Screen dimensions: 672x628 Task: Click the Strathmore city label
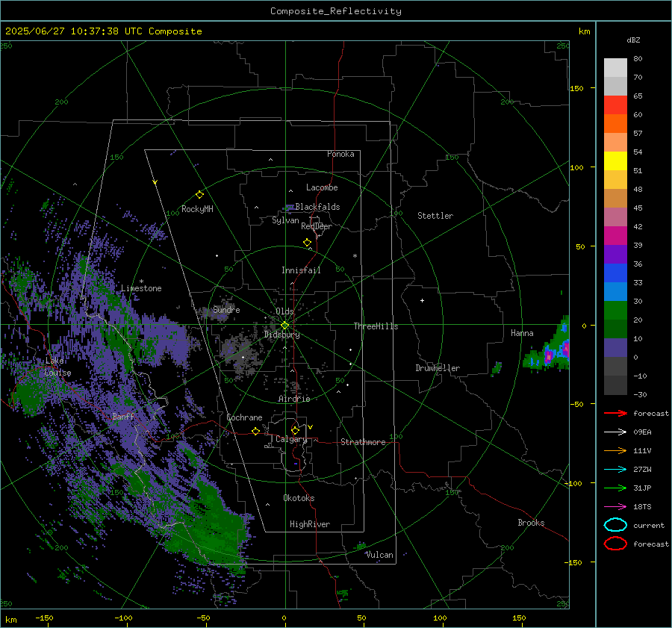click(x=363, y=442)
